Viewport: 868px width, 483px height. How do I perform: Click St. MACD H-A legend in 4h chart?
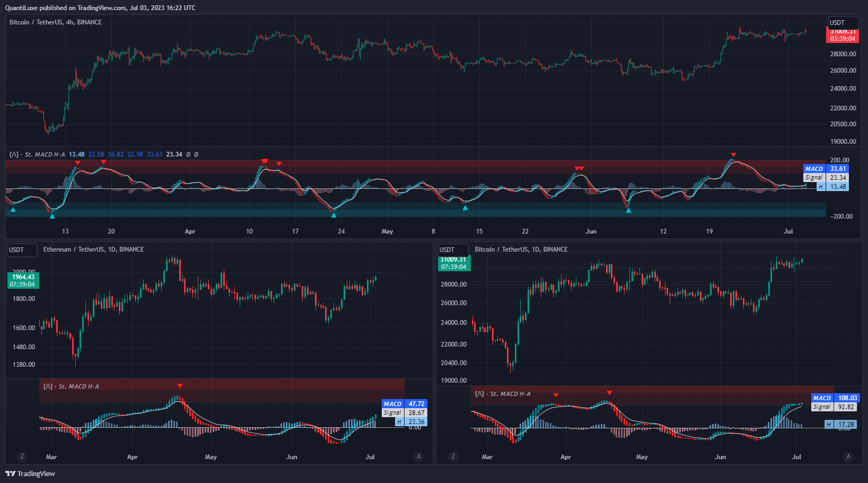pyautogui.click(x=37, y=154)
